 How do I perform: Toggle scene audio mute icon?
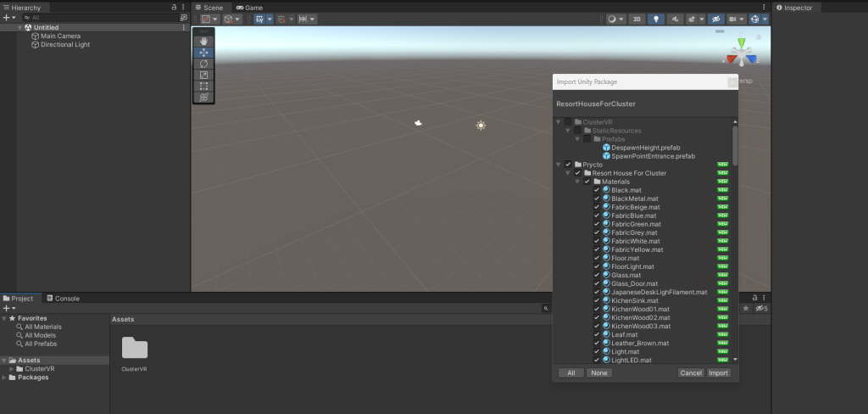(x=675, y=19)
